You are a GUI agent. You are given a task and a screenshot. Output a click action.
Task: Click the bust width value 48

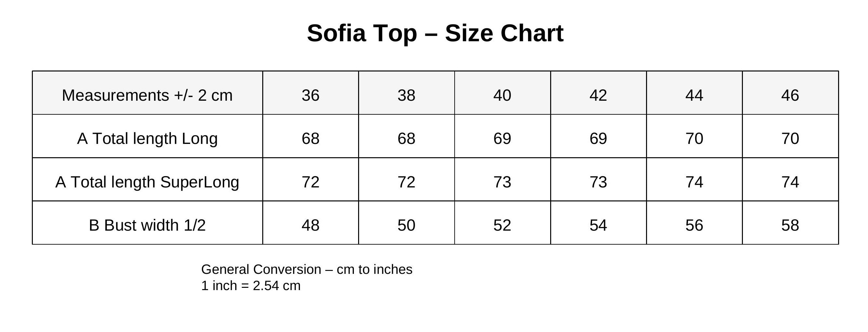310,225
